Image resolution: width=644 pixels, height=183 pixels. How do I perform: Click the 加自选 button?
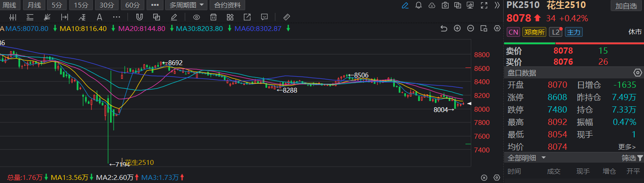click(626, 6)
